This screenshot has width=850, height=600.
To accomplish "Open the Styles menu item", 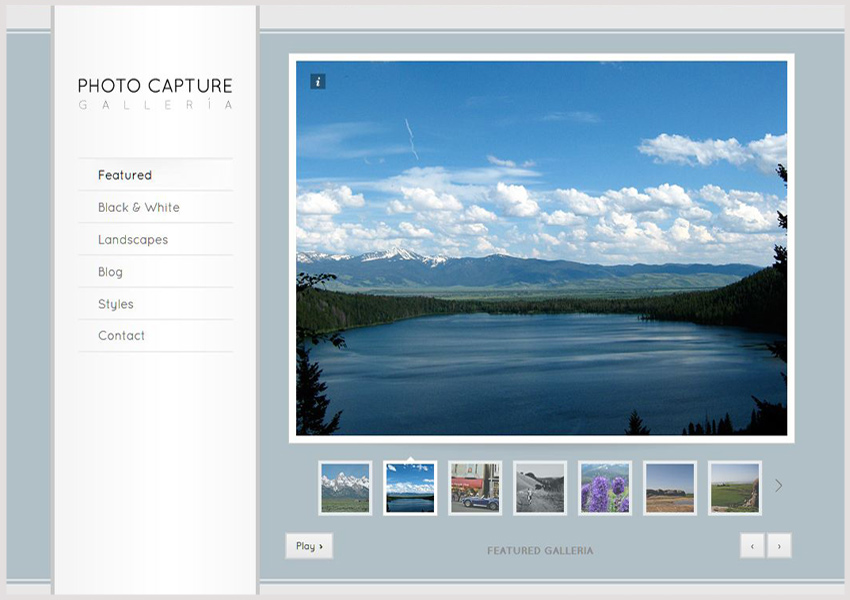I will click(156, 304).
